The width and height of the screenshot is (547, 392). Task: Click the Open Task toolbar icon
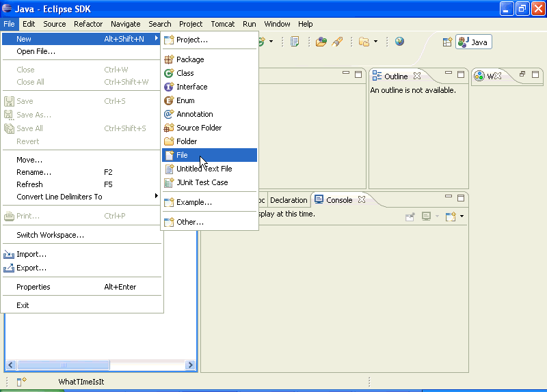coord(295,42)
